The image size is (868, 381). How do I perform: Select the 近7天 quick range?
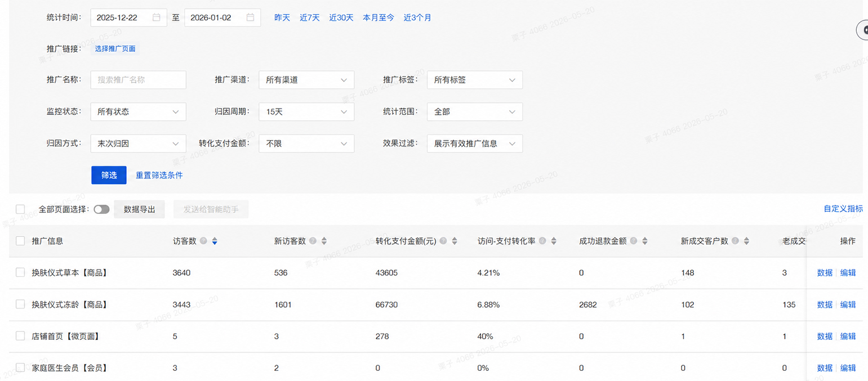pyautogui.click(x=310, y=17)
